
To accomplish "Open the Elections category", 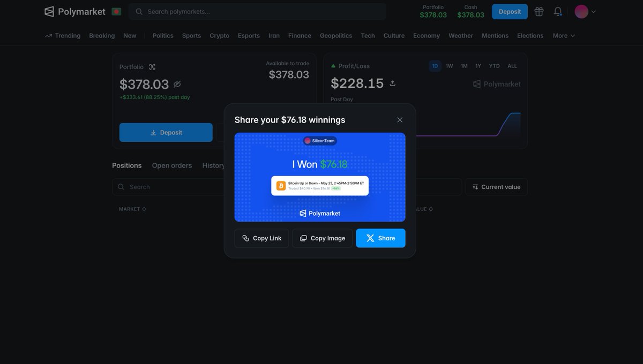I will tap(530, 36).
